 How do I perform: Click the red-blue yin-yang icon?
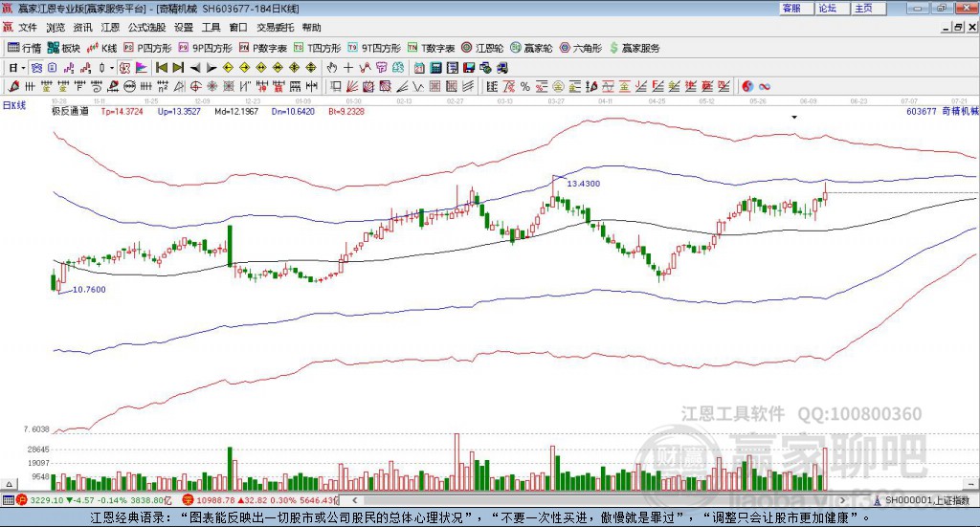click(x=747, y=87)
